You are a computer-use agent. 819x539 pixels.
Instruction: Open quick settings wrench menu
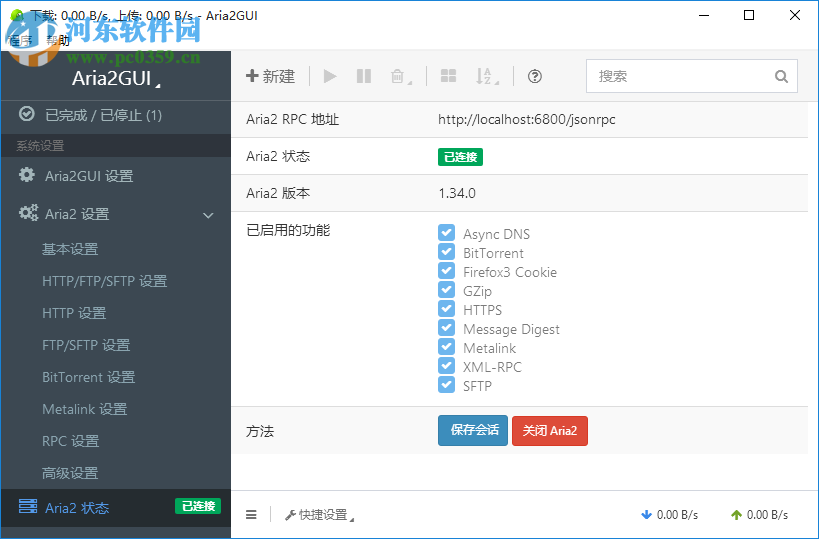click(x=319, y=515)
